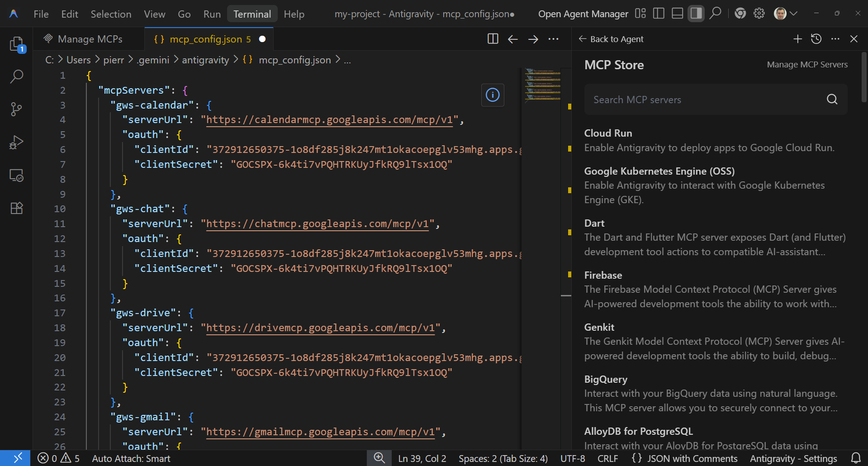Screen dimensions: 868x466
Task: Open the drivemcp.googleapis.com URL link
Action: (x=321, y=328)
